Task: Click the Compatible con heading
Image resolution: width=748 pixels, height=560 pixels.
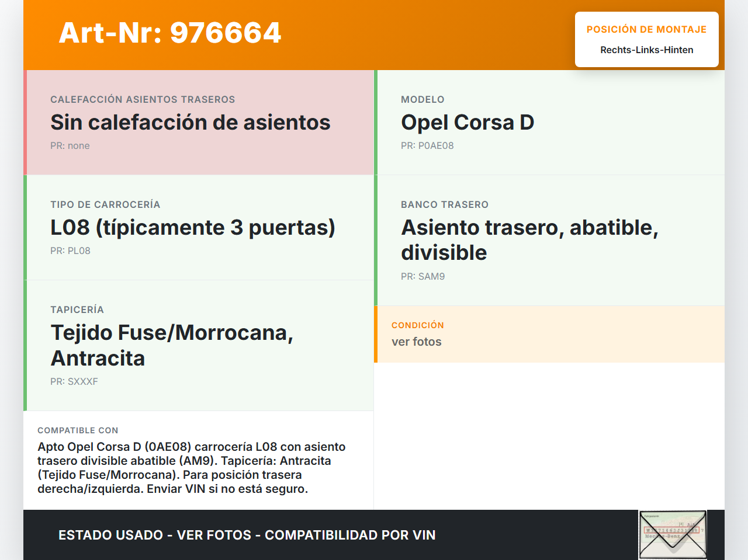Action: pyautogui.click(x=78, y=430)
